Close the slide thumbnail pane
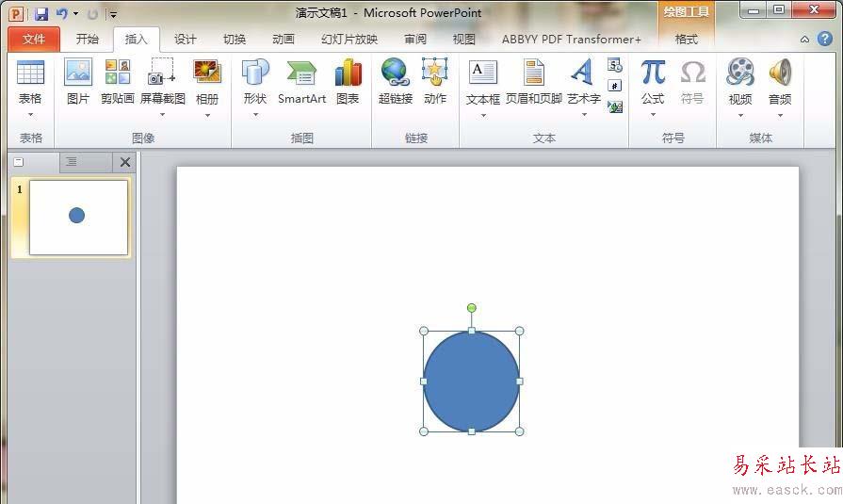The width and height of the screenshot is (843, 504). click(124, 163)
